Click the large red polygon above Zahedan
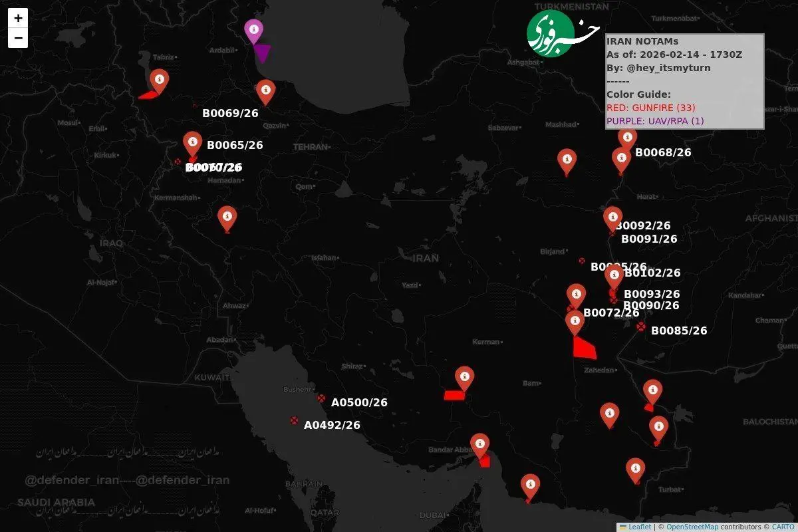The width and height of the screenshot is (798, 532). [x=584, y=348]
